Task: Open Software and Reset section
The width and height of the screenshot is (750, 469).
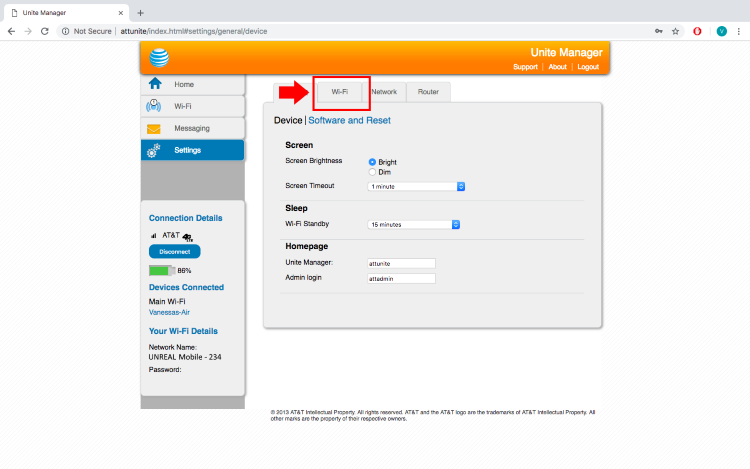Action: click(349, 120)
